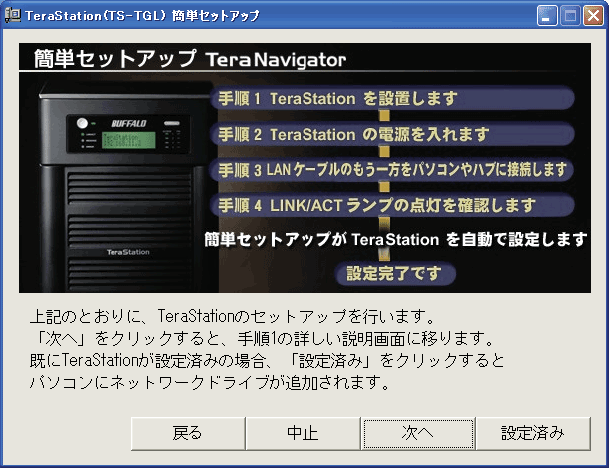Click the 次へ (Next) button
The width and height of the screenshot is (609, 468).
click(418, 433)
